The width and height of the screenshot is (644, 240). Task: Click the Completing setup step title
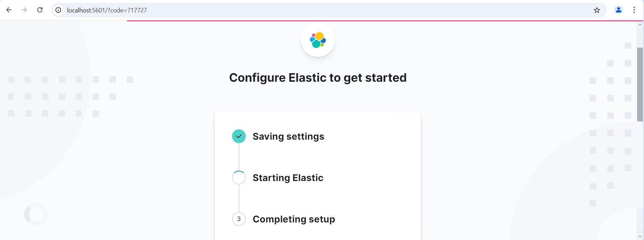294,219
